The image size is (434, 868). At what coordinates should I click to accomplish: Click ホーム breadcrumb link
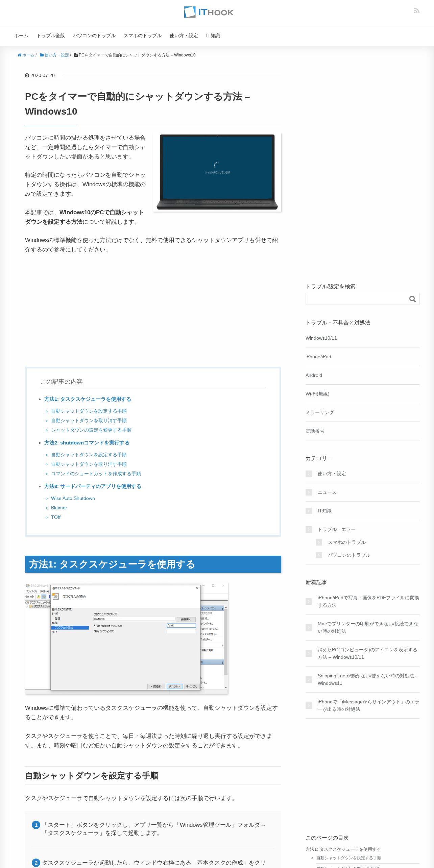pos(28,55)
